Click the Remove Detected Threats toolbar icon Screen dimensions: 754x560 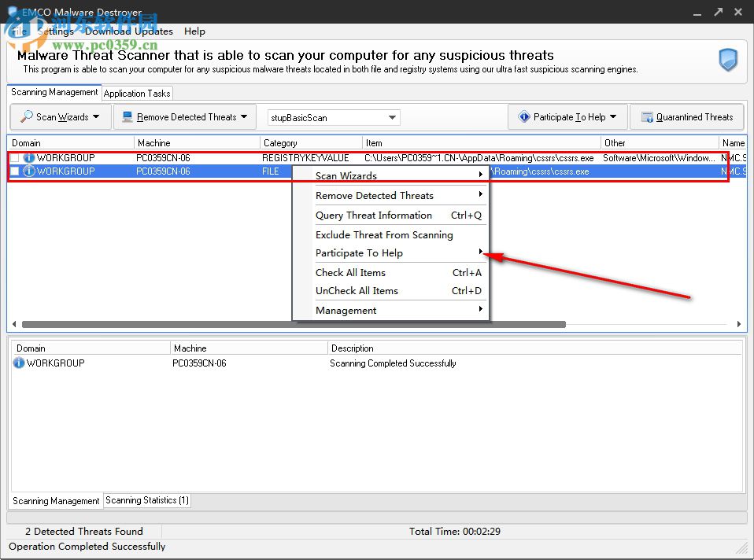click(x=128, y=116)
